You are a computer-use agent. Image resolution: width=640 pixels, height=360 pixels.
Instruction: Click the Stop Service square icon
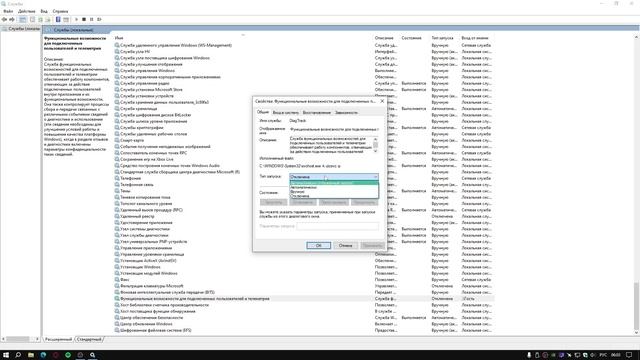point(84,19)
